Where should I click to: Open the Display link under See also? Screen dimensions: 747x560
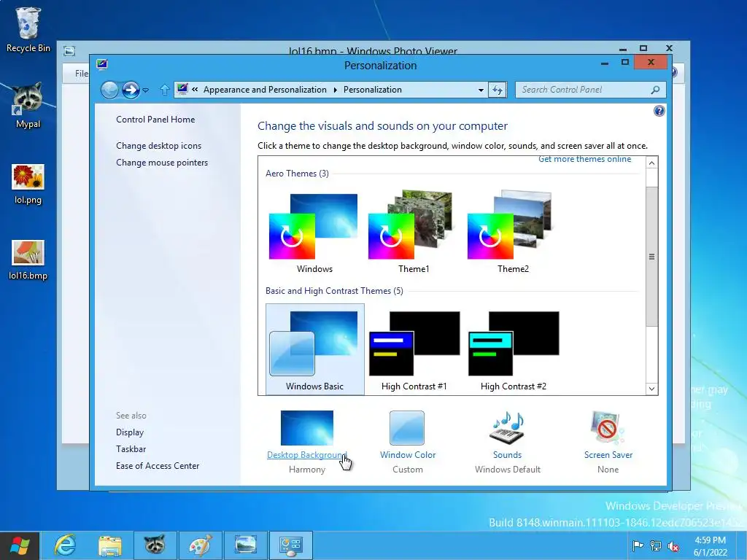[130, 432]
